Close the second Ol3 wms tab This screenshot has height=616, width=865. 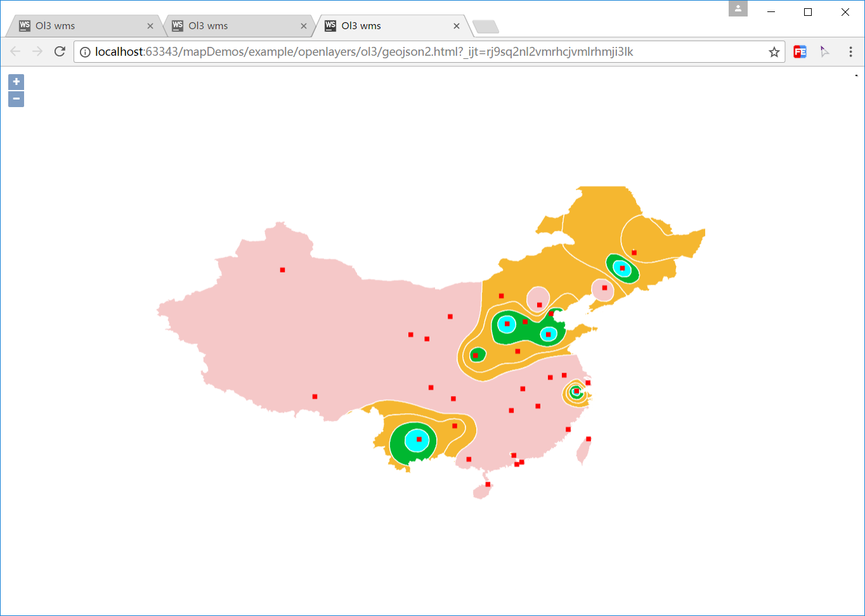point(304,26)
